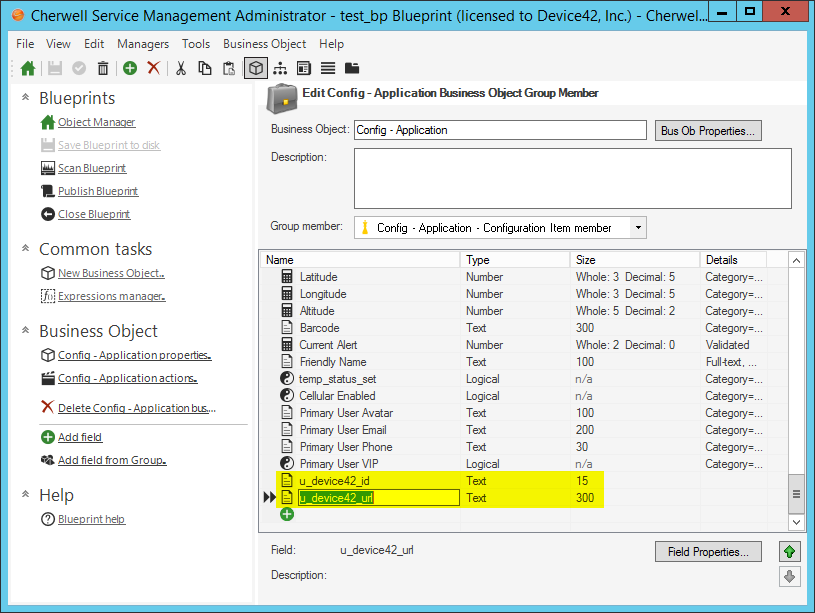The width and height of the screenshot is (815, 613).
Task: Open the Group member dropdown
Action: click(637, 227)
